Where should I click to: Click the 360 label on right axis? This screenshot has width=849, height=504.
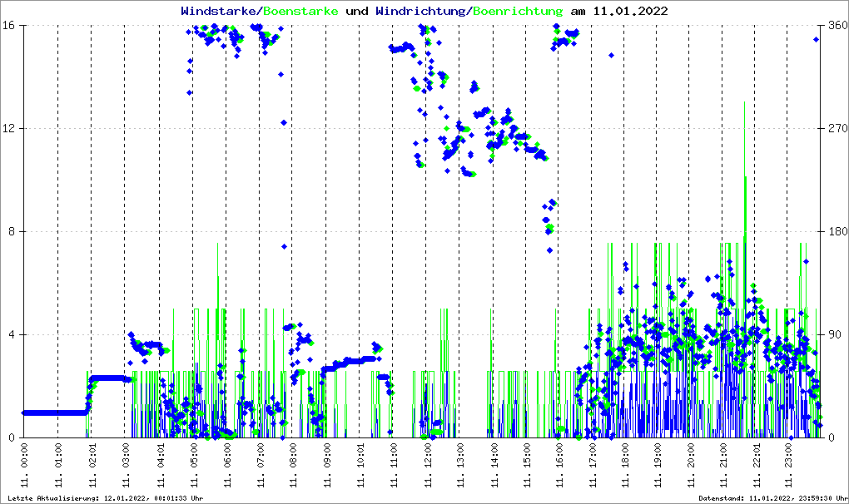click(x=837, y=26)
